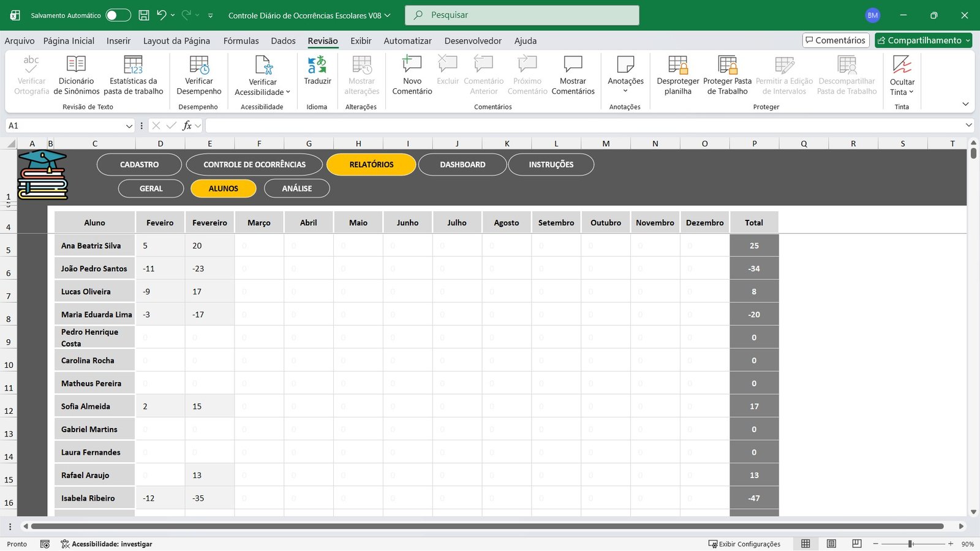Switch to the Dados ribbon tab
This screenshot has width=980, height=551.
283,41
